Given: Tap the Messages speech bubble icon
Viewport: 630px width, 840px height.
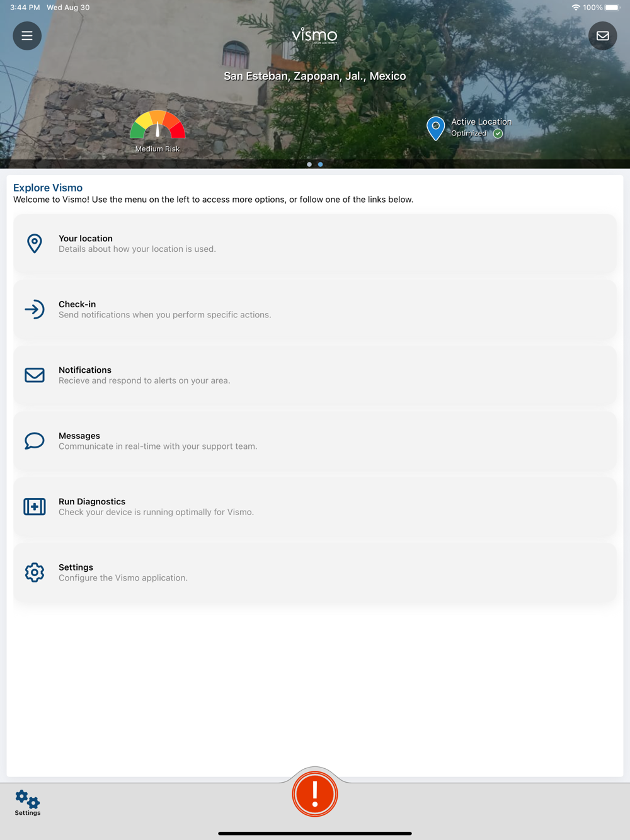Looking at the screenshot, I should point(35,441).
